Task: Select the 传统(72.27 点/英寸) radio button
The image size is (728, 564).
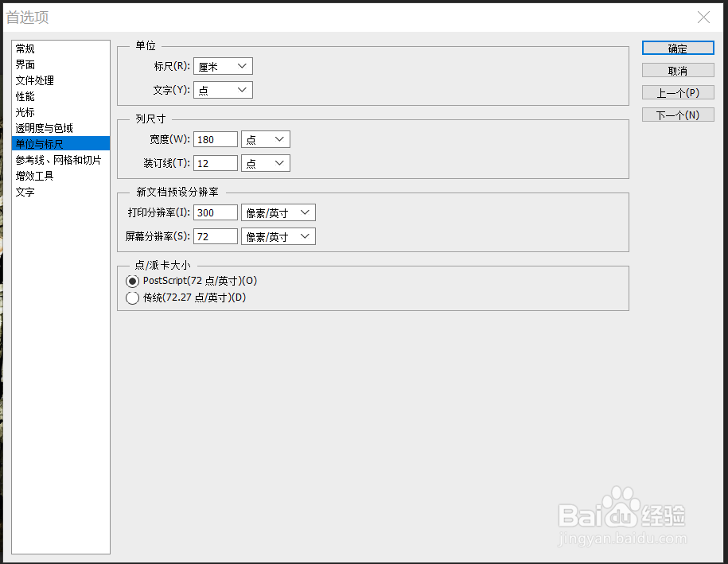Action: 132,298
